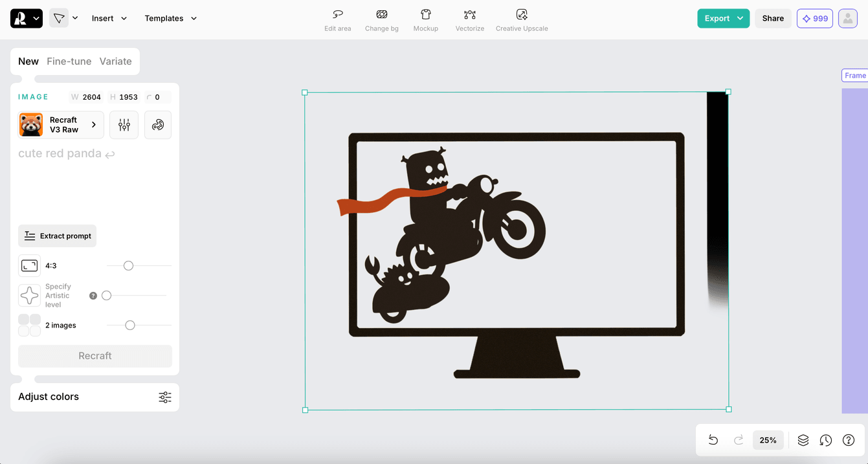Click the Extract prompt button
The image size is (868, 464).
(x=57, y=236)
